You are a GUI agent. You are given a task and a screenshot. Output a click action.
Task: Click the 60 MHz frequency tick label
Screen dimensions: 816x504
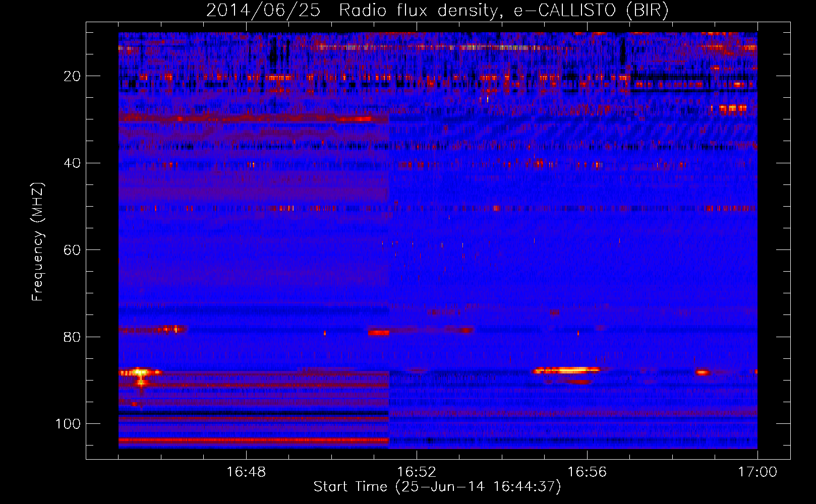pyautogui.click(x=72, y=250)
